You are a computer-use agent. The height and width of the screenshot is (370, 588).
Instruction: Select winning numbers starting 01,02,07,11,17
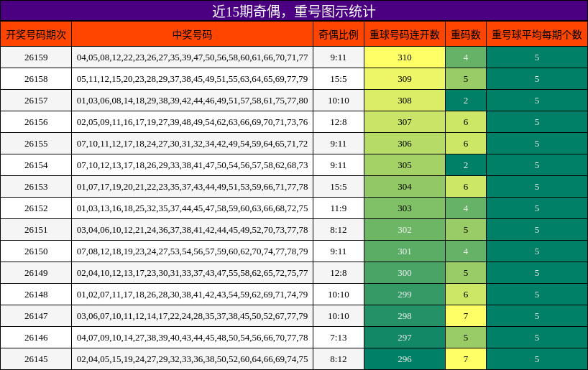[193, 295]
